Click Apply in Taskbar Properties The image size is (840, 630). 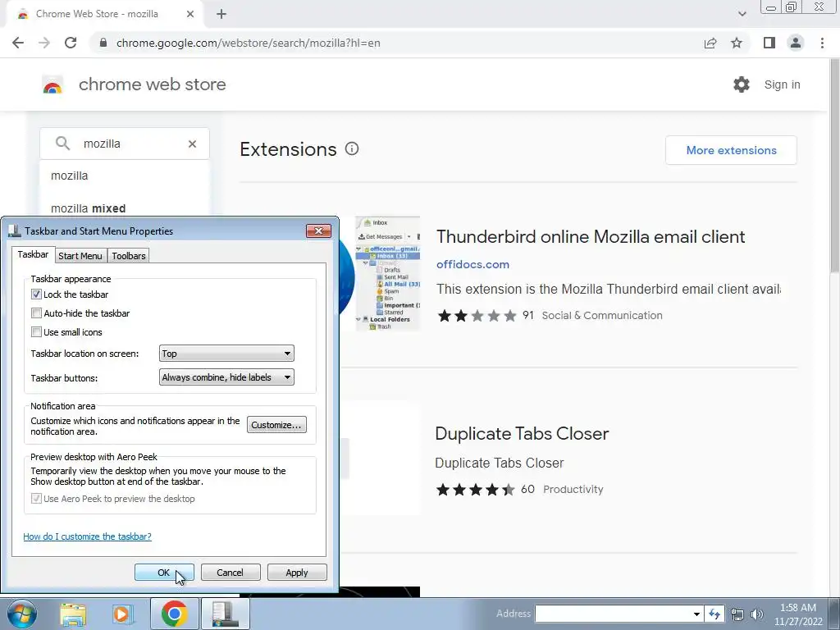pos(297,572)
